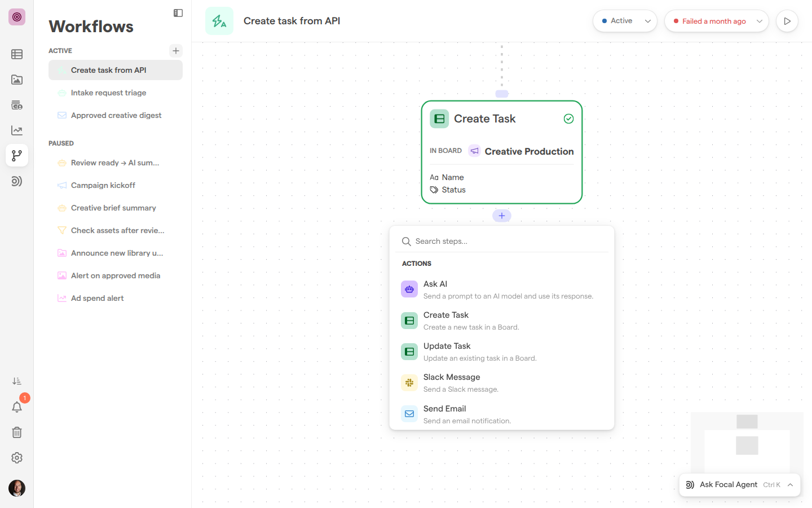Screen dimensions: 812x508
Task: Run the workflow with play button
Action: pyautogui.click(x=787, y=21)
